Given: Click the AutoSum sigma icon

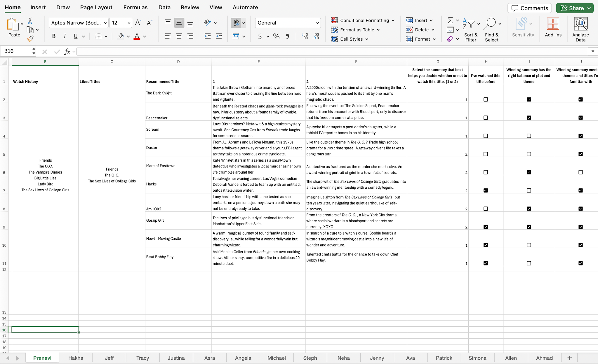Looking at the screenshot, I should click(x=450, y=20).
